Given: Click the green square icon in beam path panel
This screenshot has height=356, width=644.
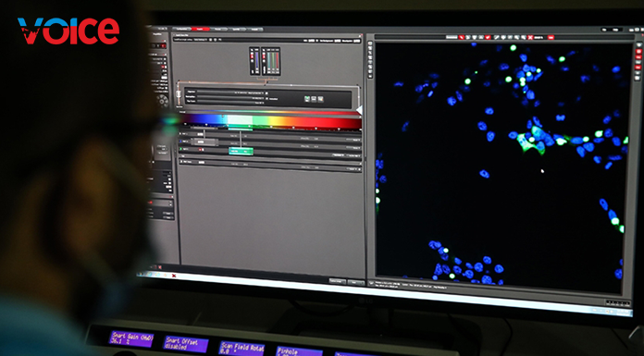Looking at the screenshot, I should pyautogui.click(x=307, y=99).
